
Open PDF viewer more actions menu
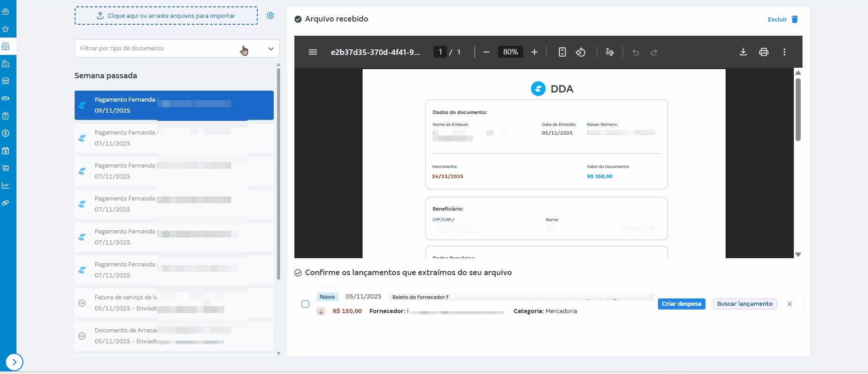tap(785, 52)
